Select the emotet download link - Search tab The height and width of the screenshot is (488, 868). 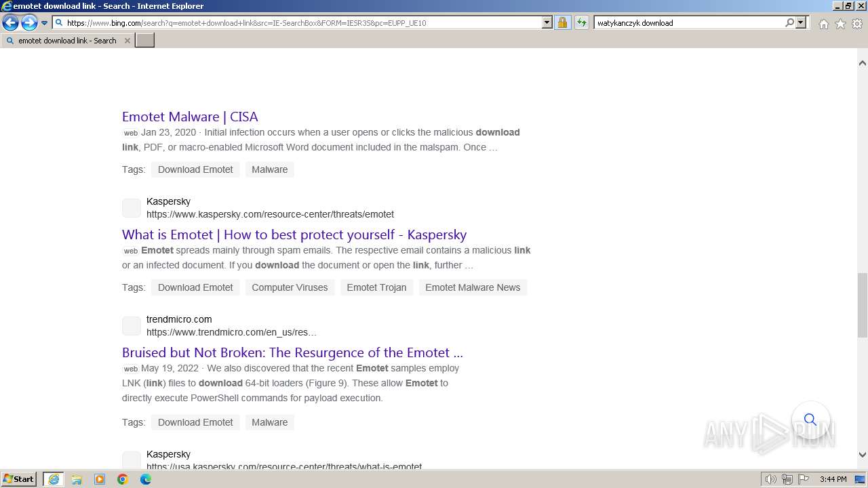pos(67,41)
